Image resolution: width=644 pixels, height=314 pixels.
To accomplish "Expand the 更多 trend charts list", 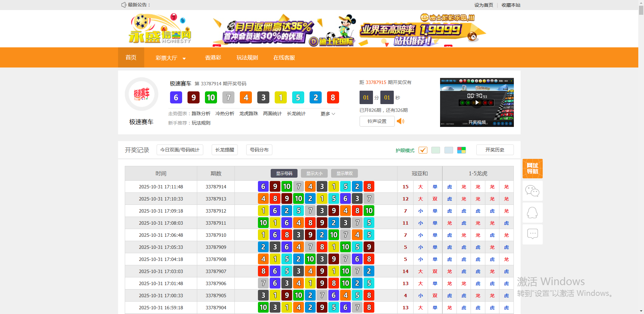I will tap(328, 114).
